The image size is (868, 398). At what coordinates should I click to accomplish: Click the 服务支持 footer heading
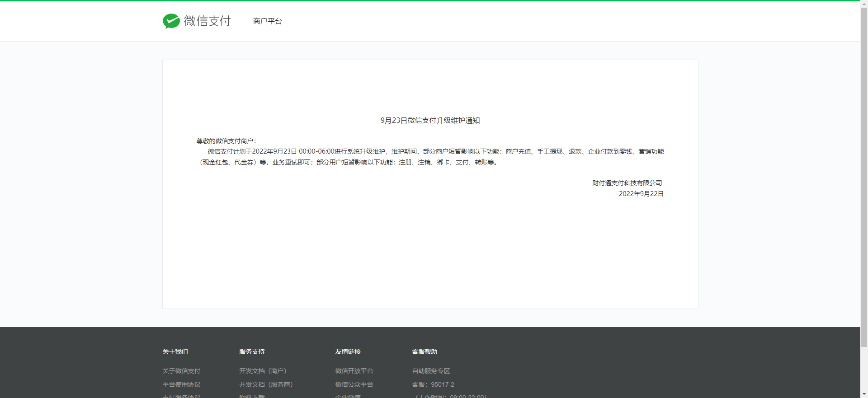pyautogui.click(x=252, y=351)
